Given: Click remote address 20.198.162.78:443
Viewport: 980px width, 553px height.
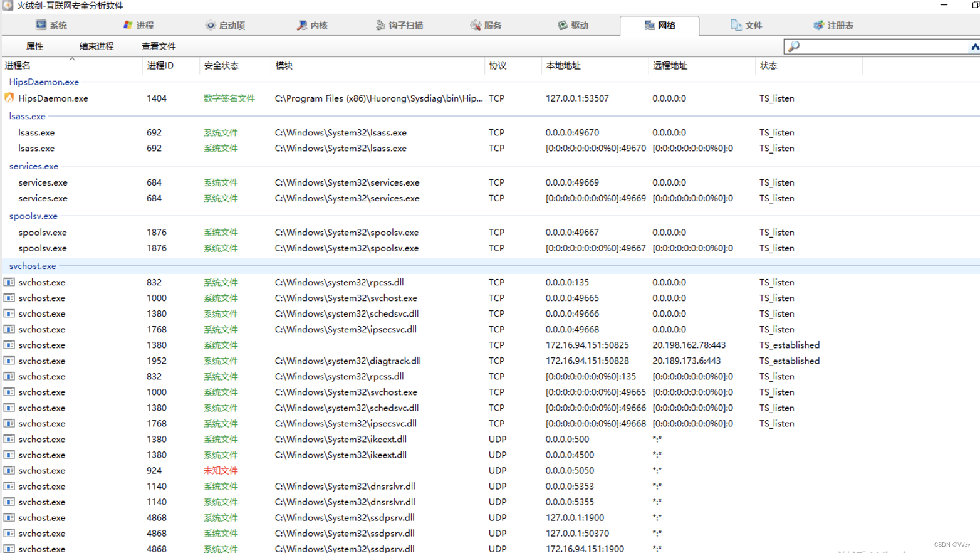Looking at the screenshot, I should coord(689,345).
